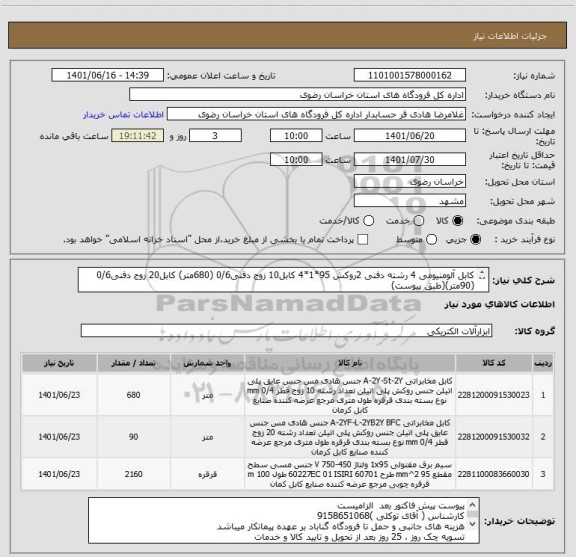Click the کد کالا column header
This screenshot has width=576, height=557.
(x=493, y=363)
